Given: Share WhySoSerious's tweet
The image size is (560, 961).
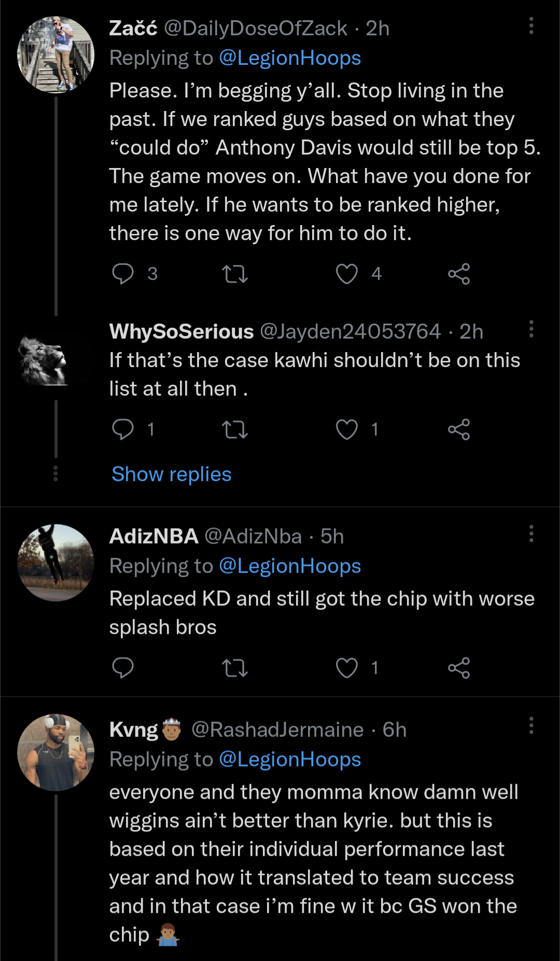Looking at the screenshot, I should (459, 429).
